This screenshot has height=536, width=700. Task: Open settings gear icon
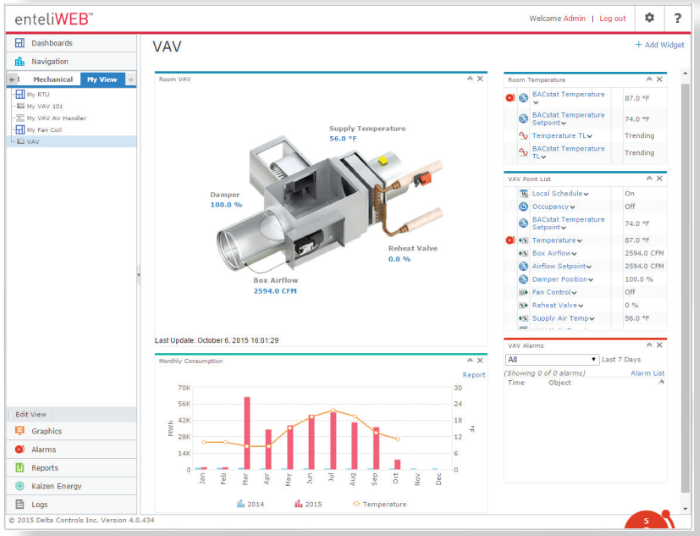pos(650,18)
